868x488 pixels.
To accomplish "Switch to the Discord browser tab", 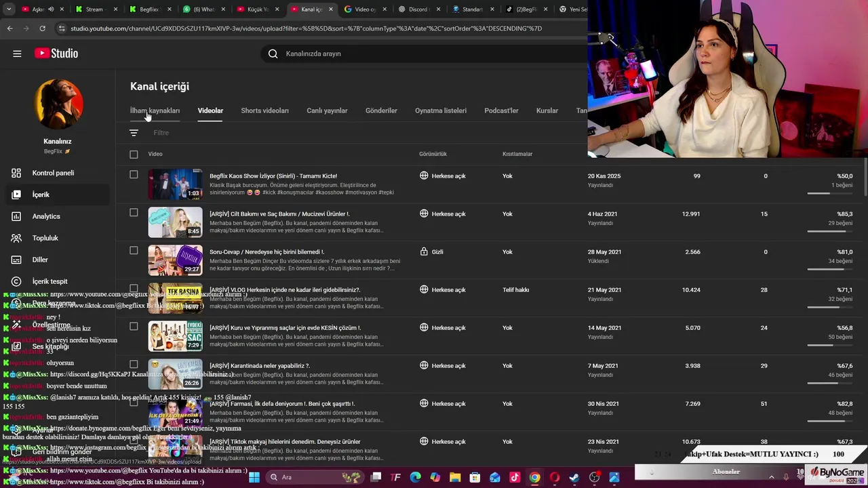I will [x=418, y=9].
